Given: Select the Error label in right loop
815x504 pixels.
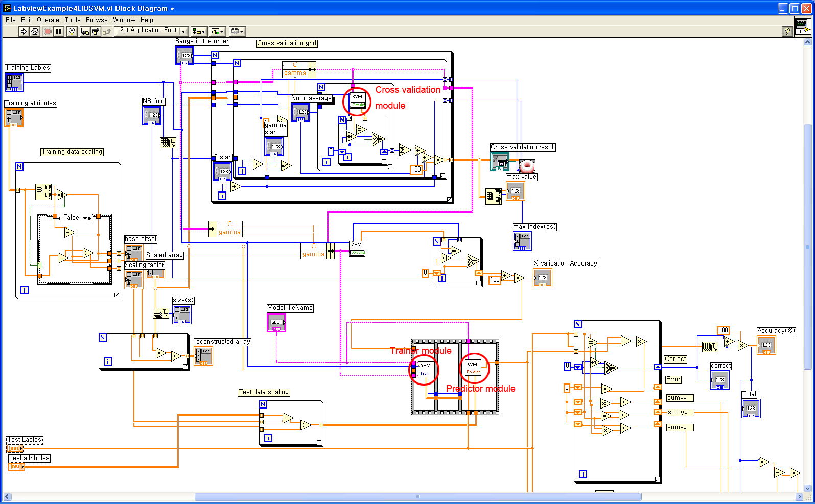Looking at the screenshot, I should tap(673, 379).
